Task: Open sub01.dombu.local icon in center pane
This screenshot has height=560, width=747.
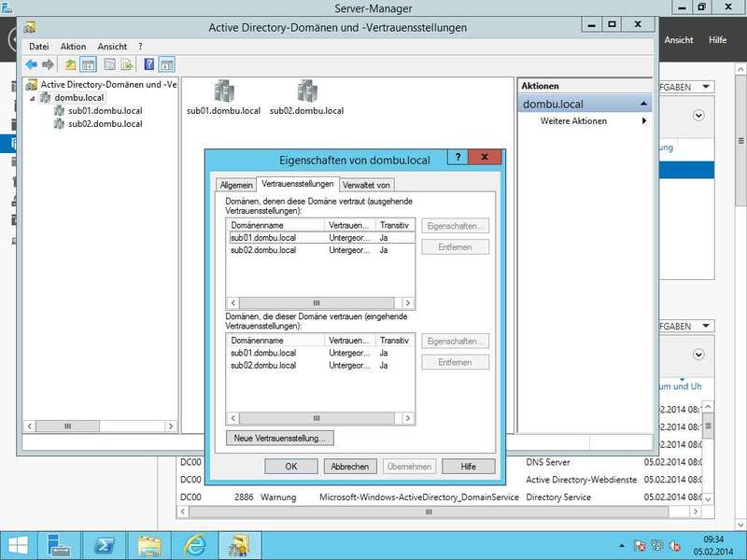Action: coord(223,91)
